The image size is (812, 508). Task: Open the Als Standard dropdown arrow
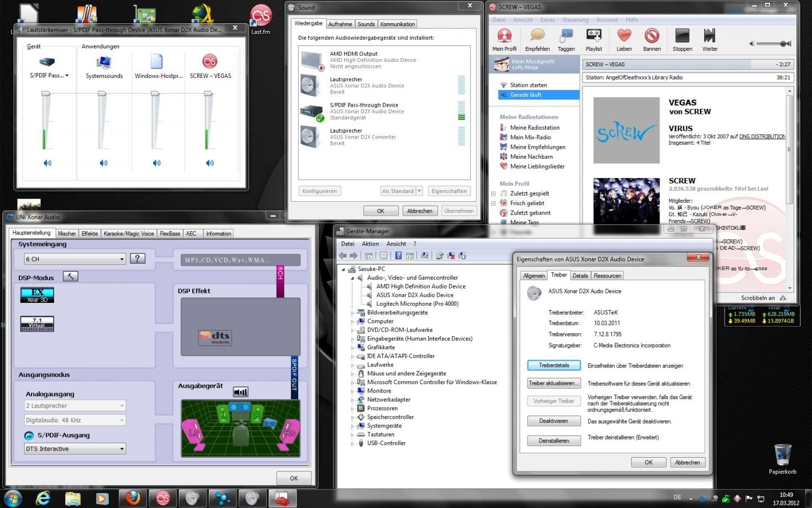point(419,191)
